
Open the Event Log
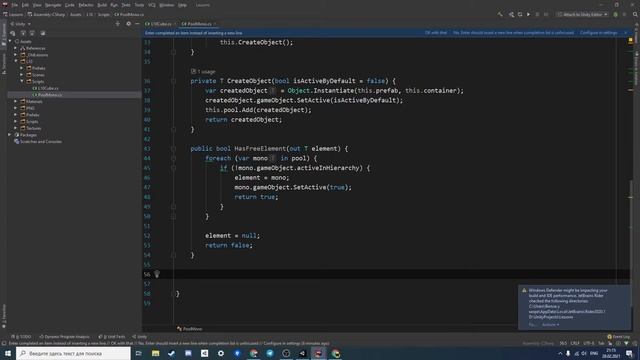pos(618,337)
